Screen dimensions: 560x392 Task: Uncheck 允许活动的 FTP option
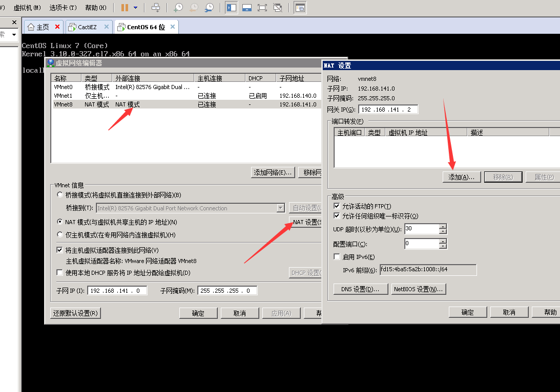pos(337,206)
